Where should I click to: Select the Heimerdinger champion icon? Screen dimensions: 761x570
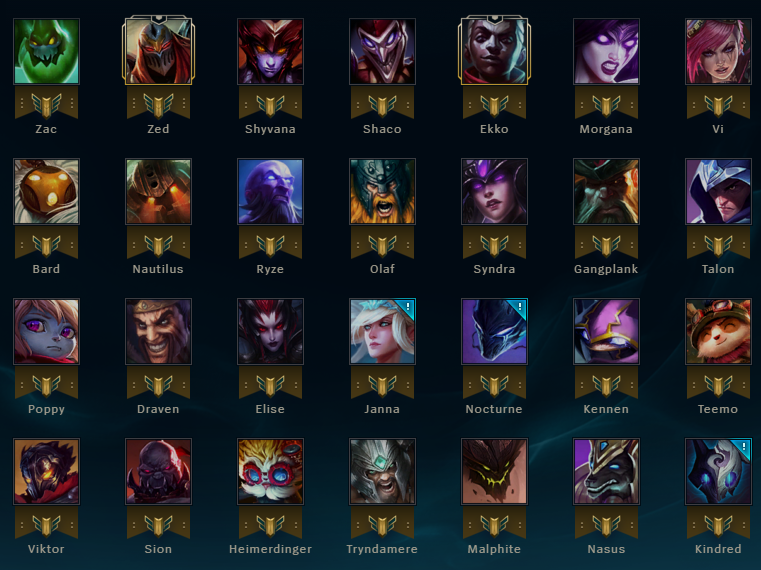tap(270, 471)
